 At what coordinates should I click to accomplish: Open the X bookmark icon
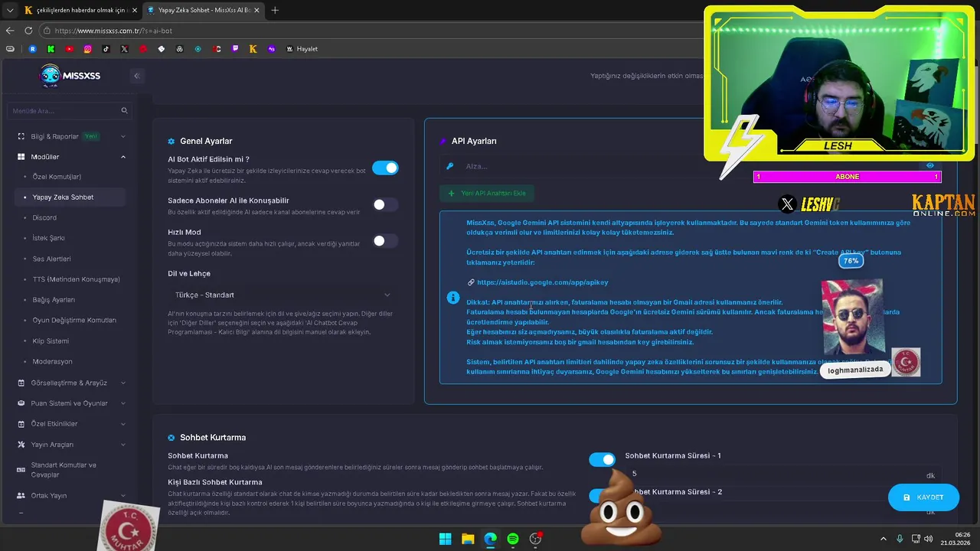pyautogui.click(x=125, y=49)
